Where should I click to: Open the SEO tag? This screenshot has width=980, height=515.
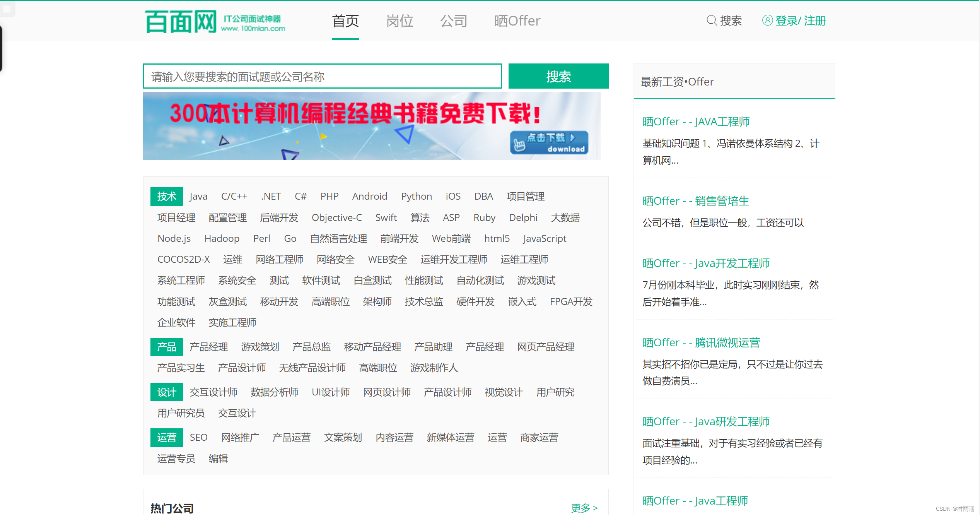199,438
